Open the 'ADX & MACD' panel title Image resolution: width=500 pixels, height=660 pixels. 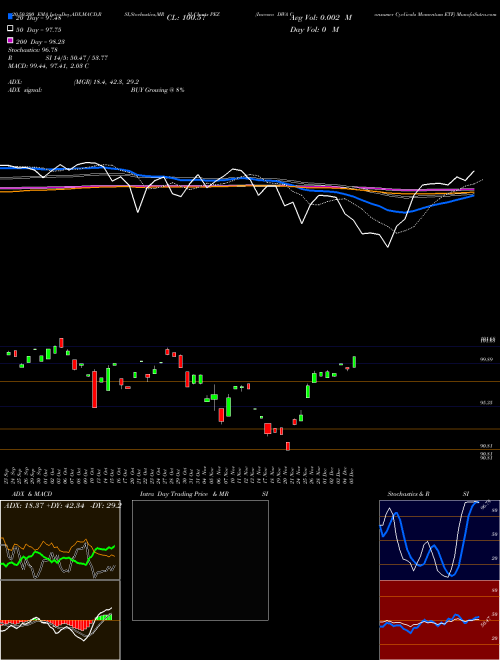tap(32, 494)
